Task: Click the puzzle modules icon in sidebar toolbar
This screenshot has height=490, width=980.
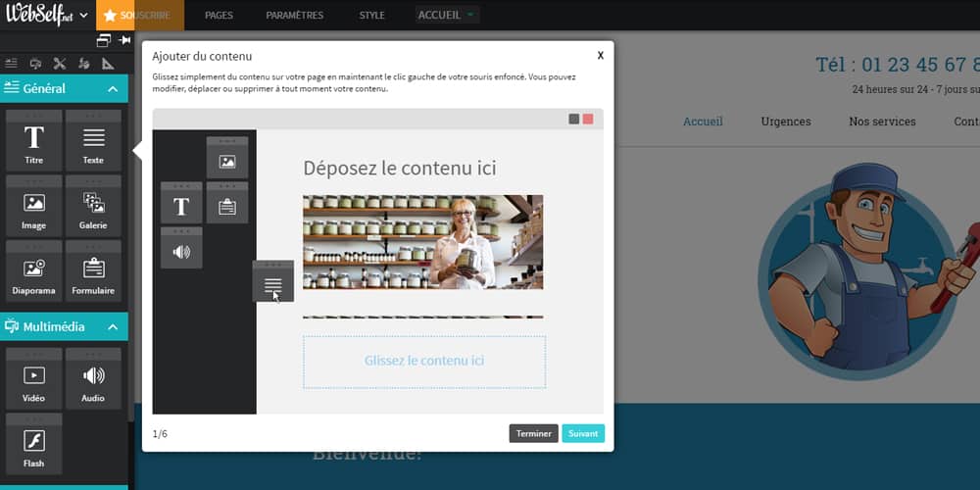Action: [83, 63]
